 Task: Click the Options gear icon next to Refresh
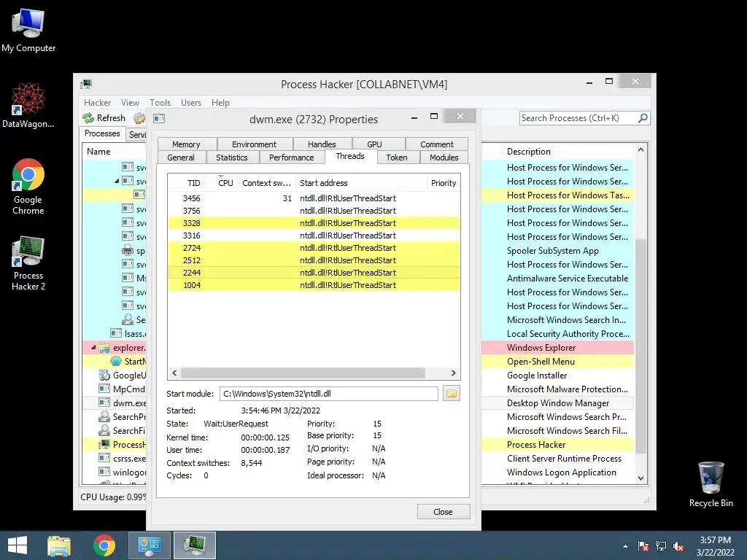click(139, 118)
